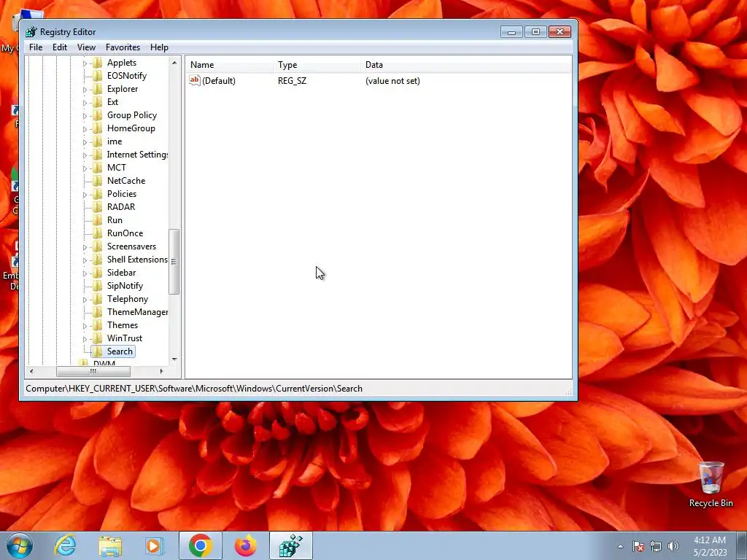Click the Shell Extensions folder icon
This screenshot has height=560, width=747.
pos(97,260)
